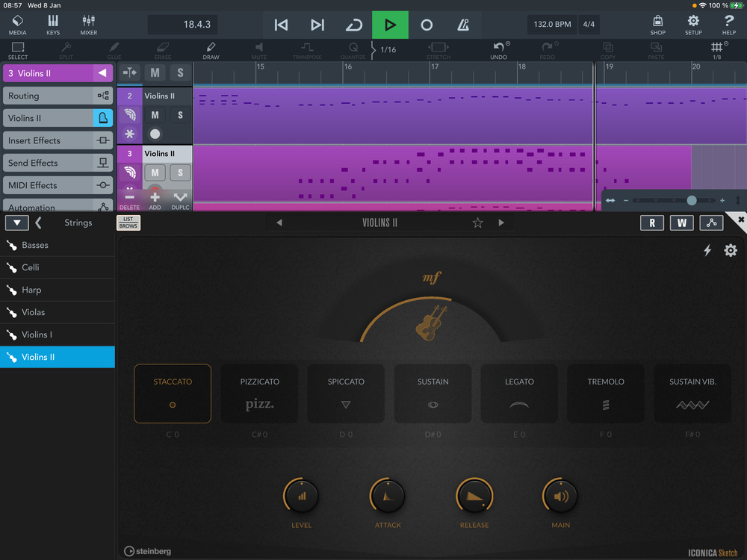Expand the Automation section
The height and width of the screenshot is (560, 747).
pos(58,206)
